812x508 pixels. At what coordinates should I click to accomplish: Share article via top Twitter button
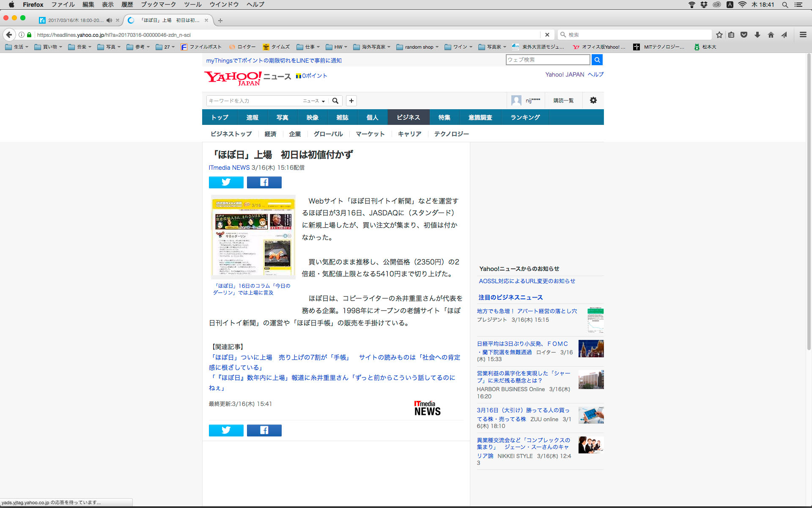click(x=226, y=182)
